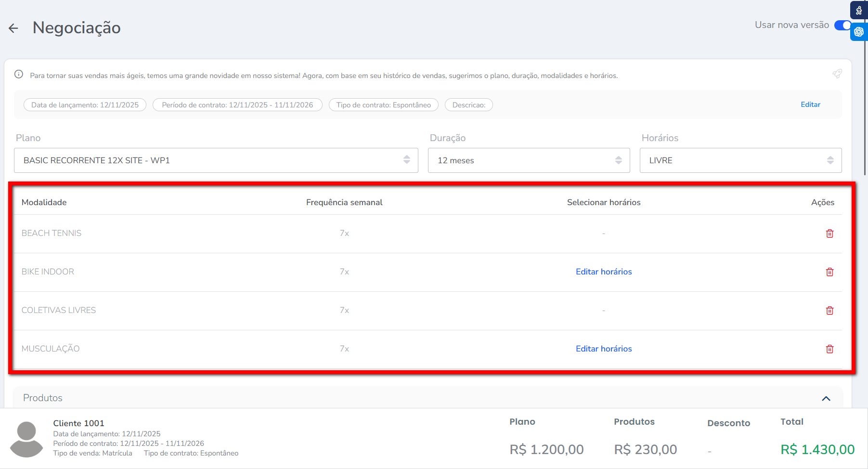Open the Plano dropdown

pos(216,160)
